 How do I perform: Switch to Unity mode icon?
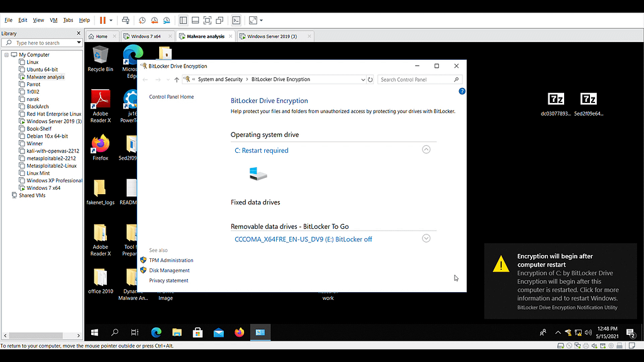click(x=219, y=20)
